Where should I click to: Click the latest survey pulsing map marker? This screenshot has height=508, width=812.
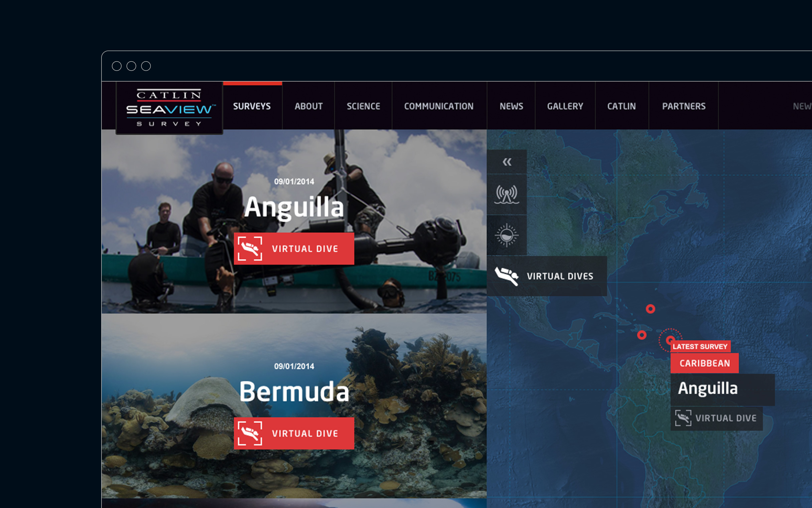tap(670, 340)
